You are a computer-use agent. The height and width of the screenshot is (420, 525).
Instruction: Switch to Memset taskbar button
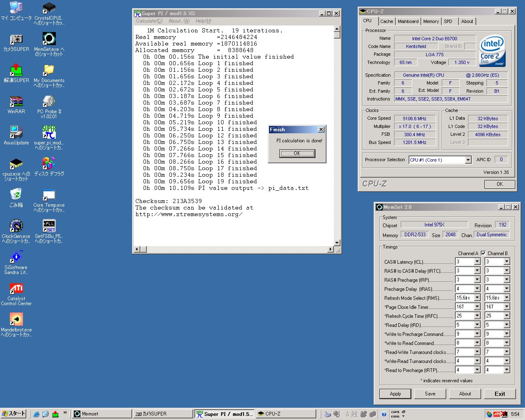pyautogui.click(x=102, y=414)
